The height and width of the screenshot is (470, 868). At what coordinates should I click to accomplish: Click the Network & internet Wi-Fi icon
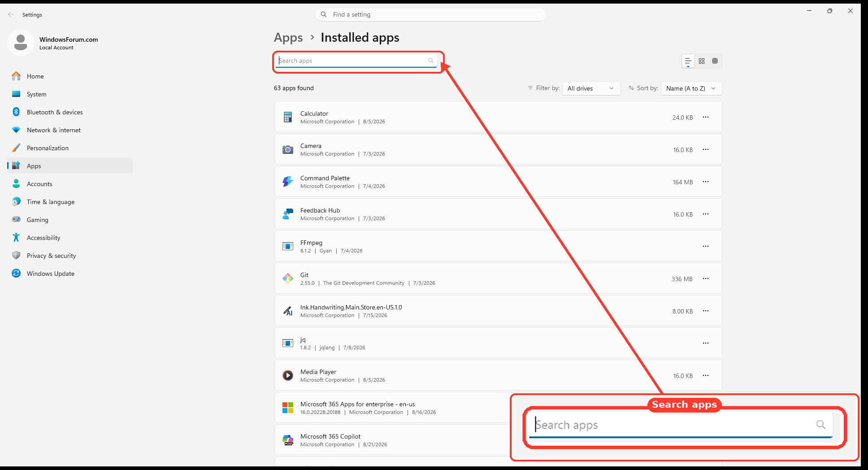16,130
